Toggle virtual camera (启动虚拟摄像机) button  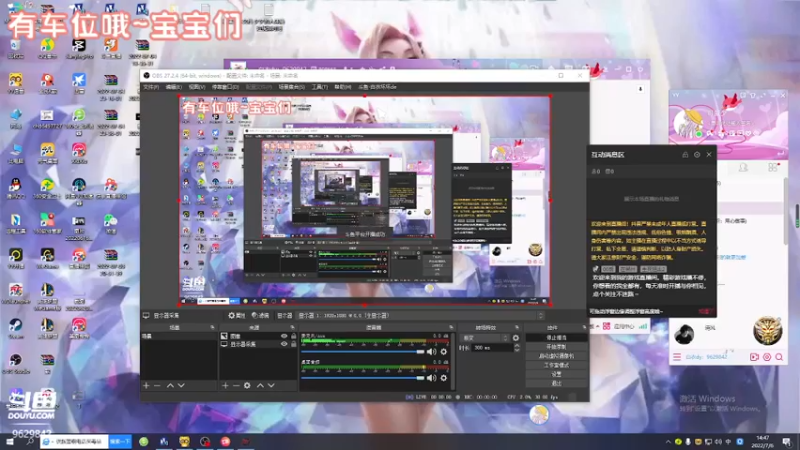(556, 356)
